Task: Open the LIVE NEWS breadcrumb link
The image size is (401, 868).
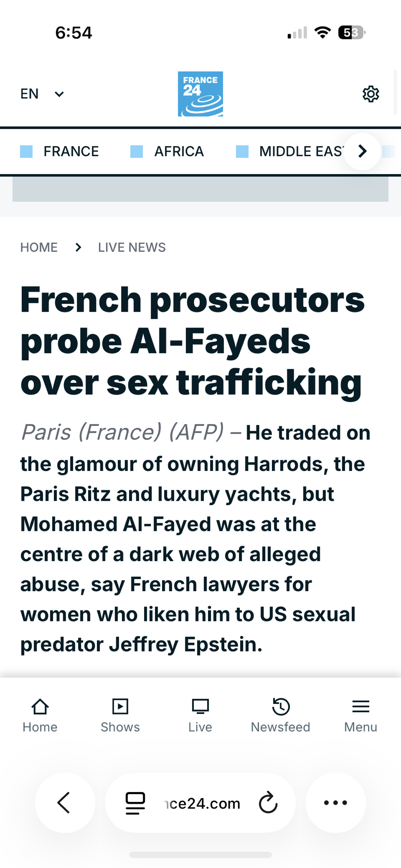Action: pos(132,247)
